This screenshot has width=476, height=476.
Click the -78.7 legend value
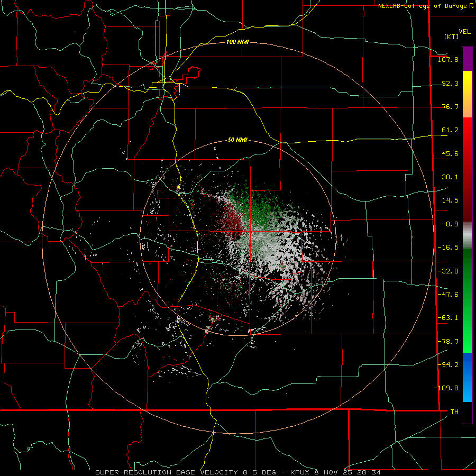[448, 342]
